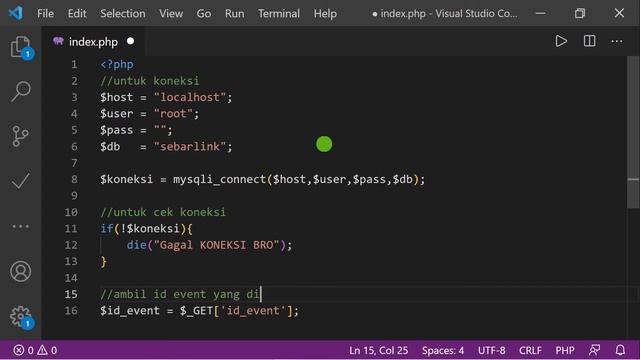Click on "localhost" string in line 3
The height and width of the screenshot is (360, 640).
click(x=190, y=97)
